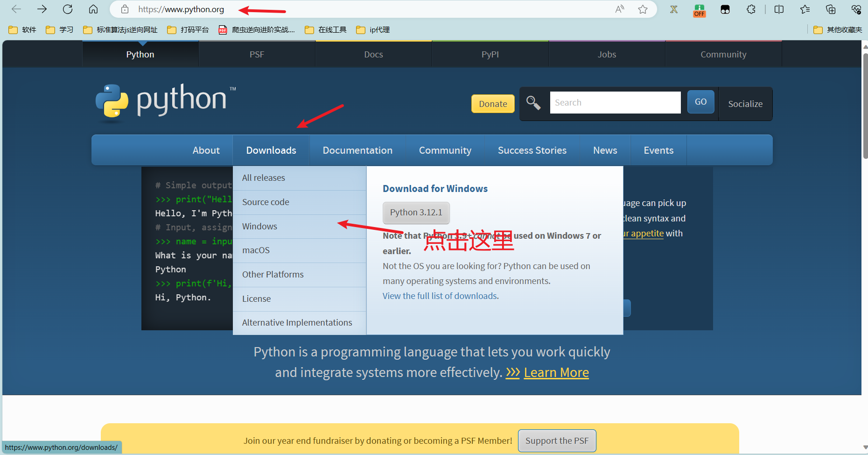Image resolution: width=868 pixels, height=455 pixels.
Task: Open the Community menu in main navigation
Action: tap(445, 150)
